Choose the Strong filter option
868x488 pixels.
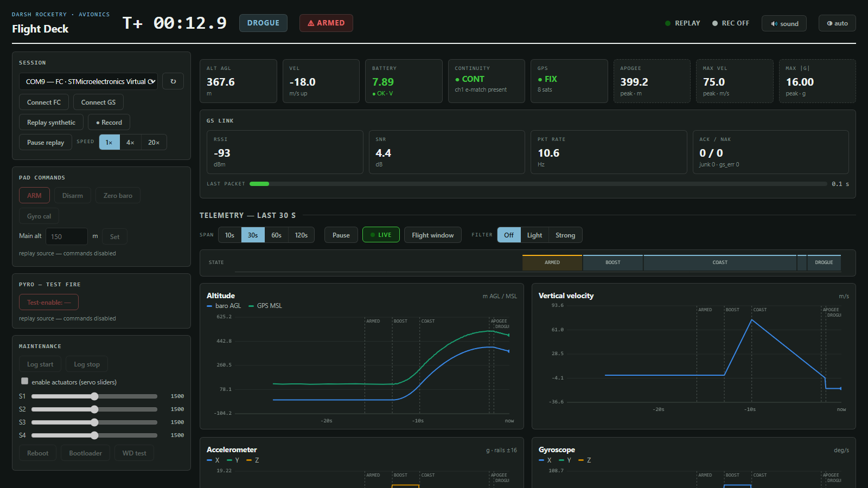[x=565, y=235]
